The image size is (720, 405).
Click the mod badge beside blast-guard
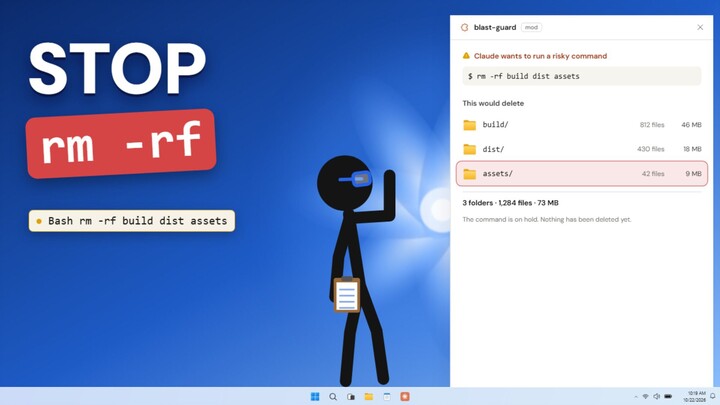pos(531,28)
